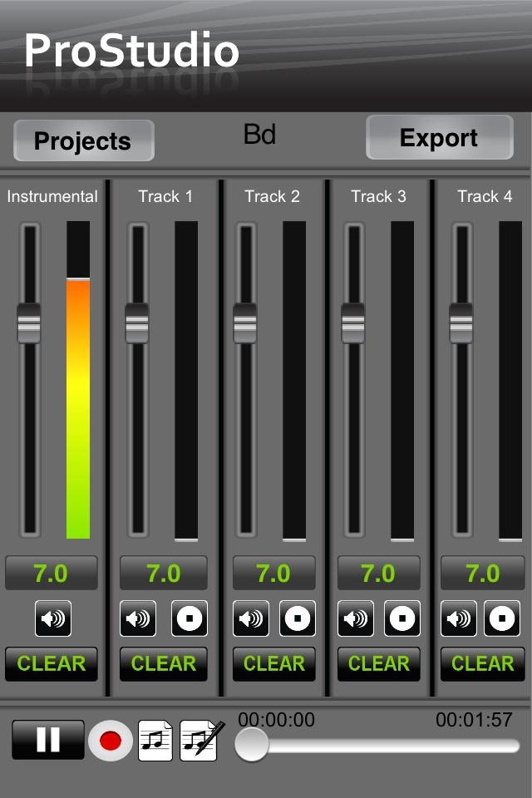This screenshot has height=798, width=532.
Task: Click the Track 2 label
Action: pos(273,196)
